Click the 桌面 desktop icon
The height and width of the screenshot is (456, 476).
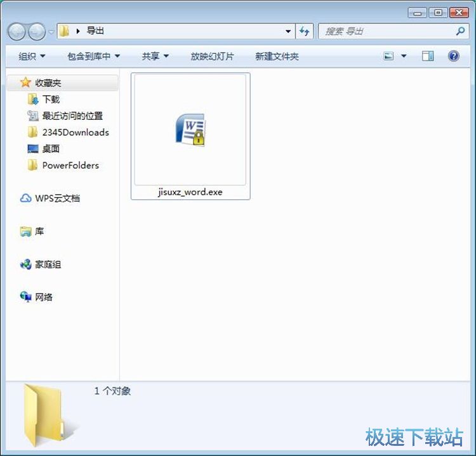(33, 148)
